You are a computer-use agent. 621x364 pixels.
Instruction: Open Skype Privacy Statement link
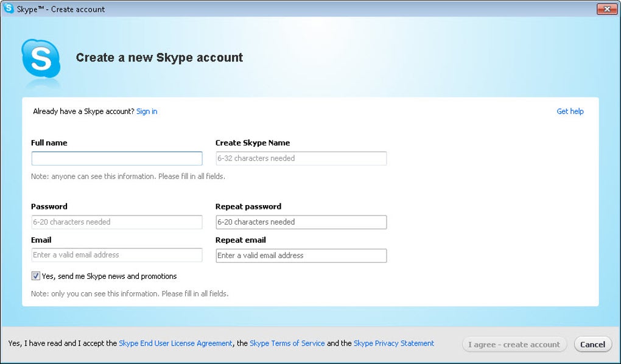coord(394,343)
